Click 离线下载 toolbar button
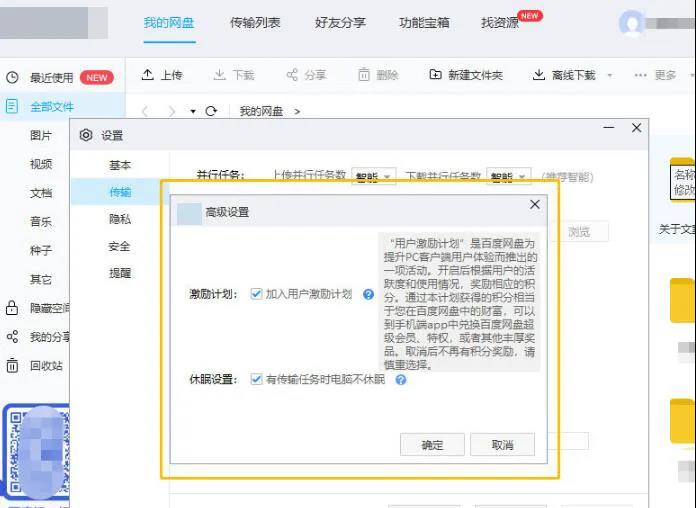 (564, 75)
